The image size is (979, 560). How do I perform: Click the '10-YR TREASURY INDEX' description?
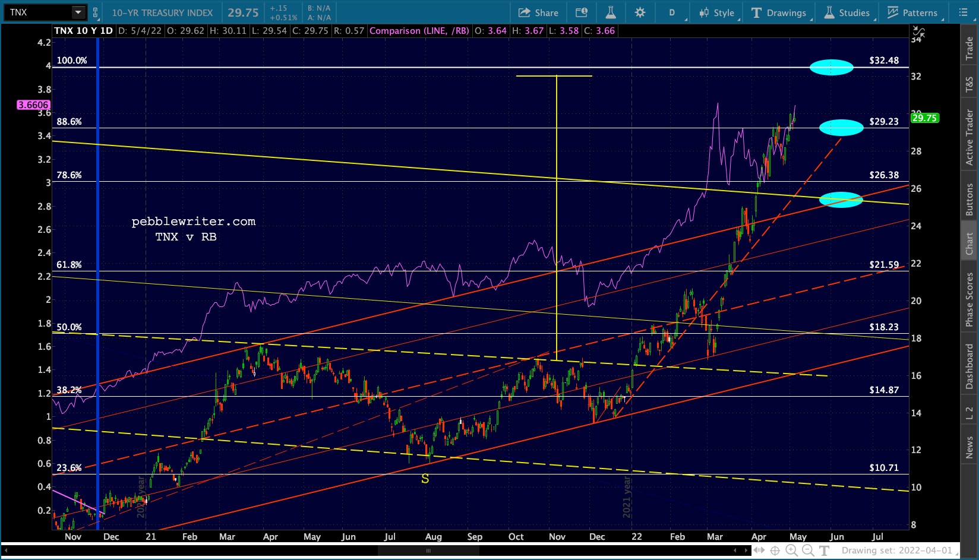162,12
